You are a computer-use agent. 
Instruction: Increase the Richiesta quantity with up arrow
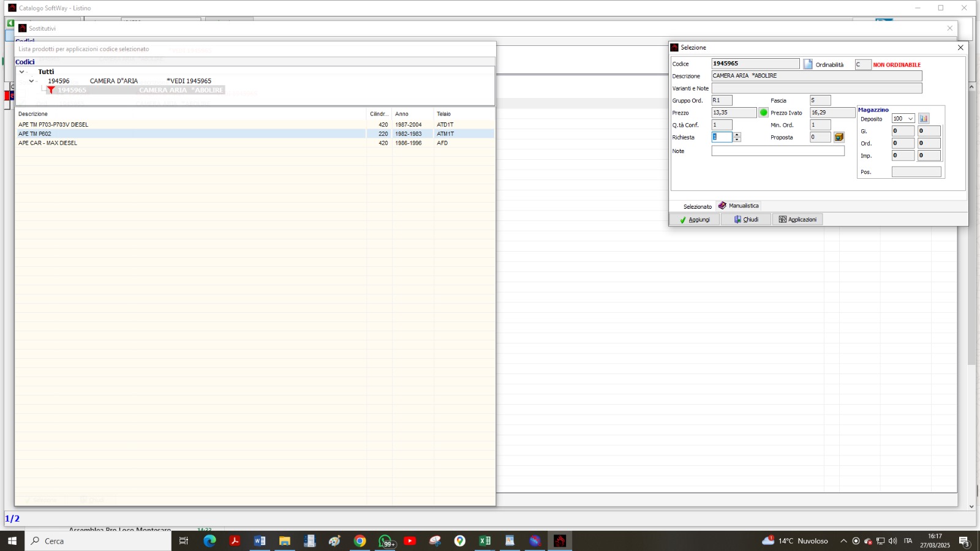(x=737, y=135)
